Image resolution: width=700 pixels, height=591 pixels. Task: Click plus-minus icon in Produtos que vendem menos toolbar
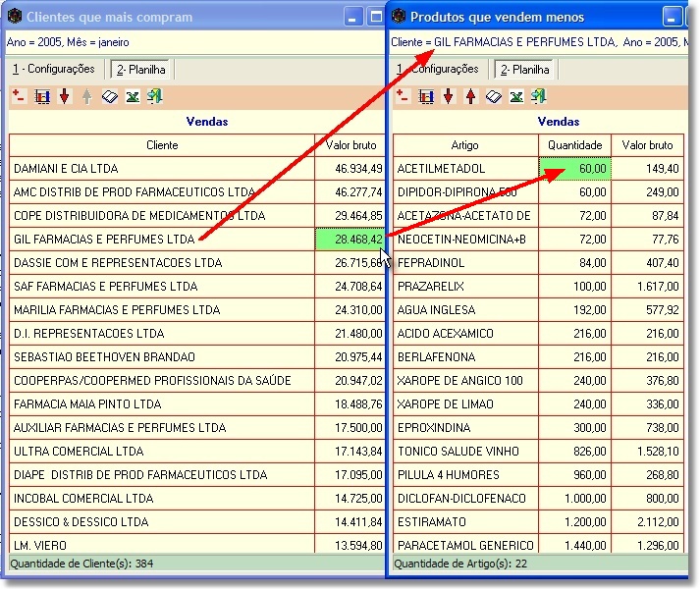[403, 96]
